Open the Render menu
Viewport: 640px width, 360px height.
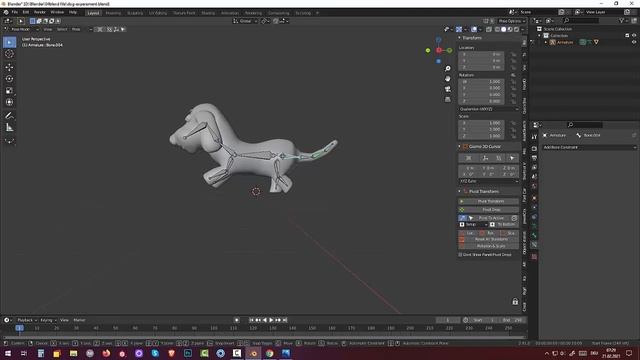[x=40, y=12]
